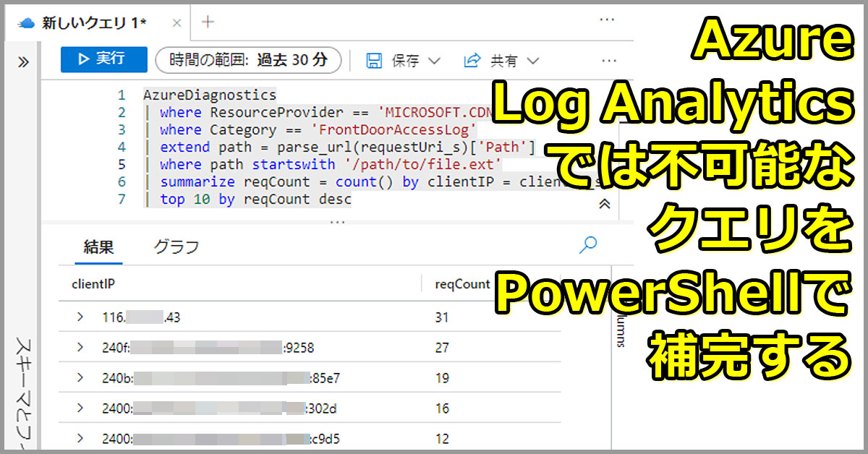Expand the result row starting with 240f

[x=81, y=348]
